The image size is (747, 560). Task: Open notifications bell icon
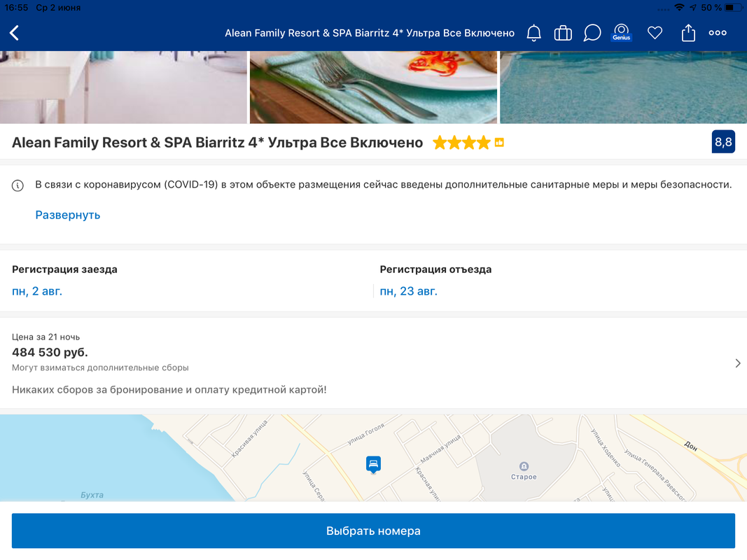coord(533,33)
